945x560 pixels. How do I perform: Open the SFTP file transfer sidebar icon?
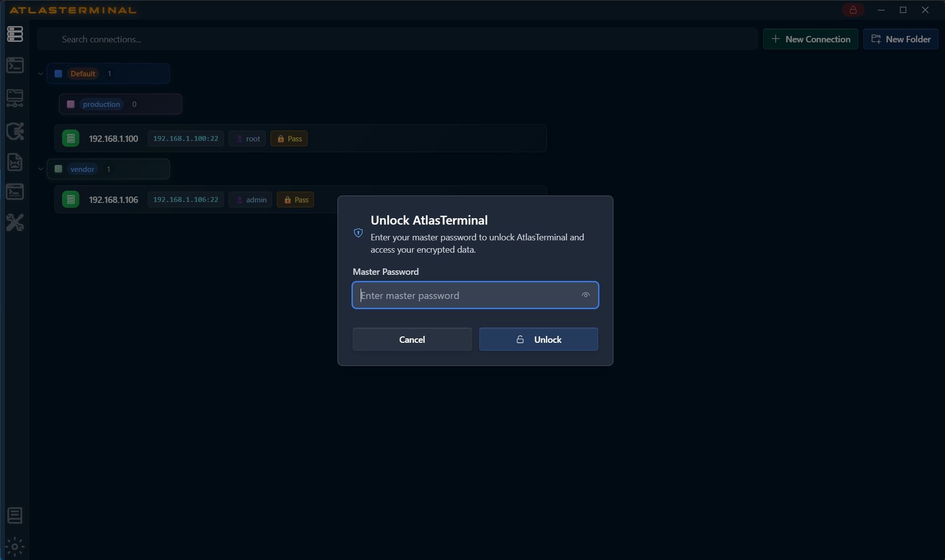15,98
